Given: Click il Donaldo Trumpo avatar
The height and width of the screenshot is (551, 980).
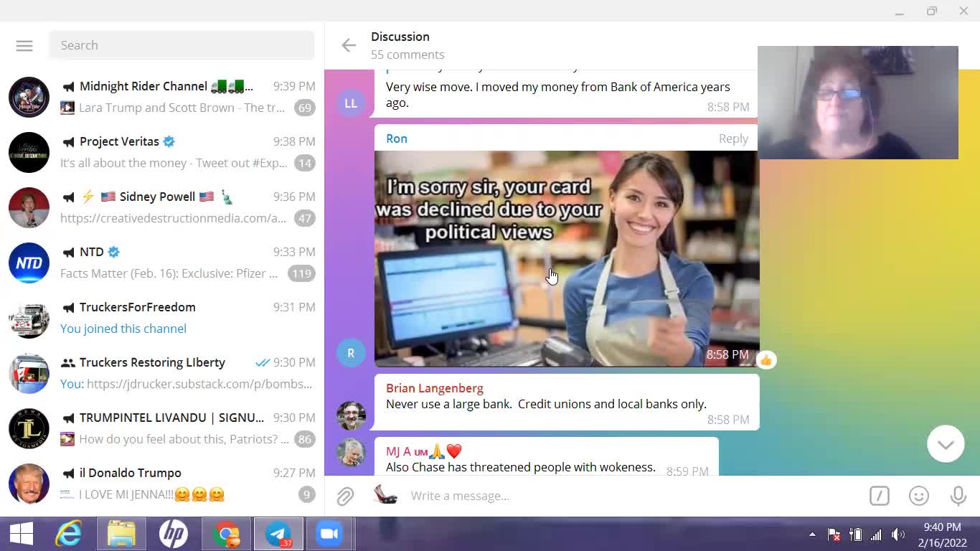Looking at the screenshot, I should pyautogui.click(x=29, y=484).
